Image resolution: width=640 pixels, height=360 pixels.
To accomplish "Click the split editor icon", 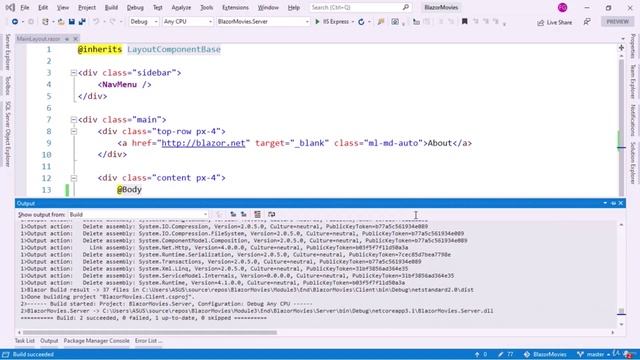I will pos(621,48).
